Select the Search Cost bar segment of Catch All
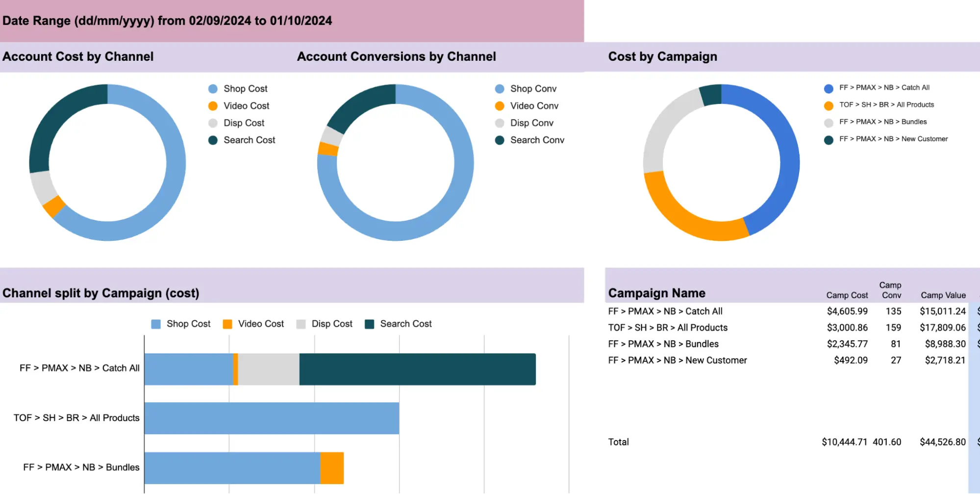 click(x=418, y=369)
